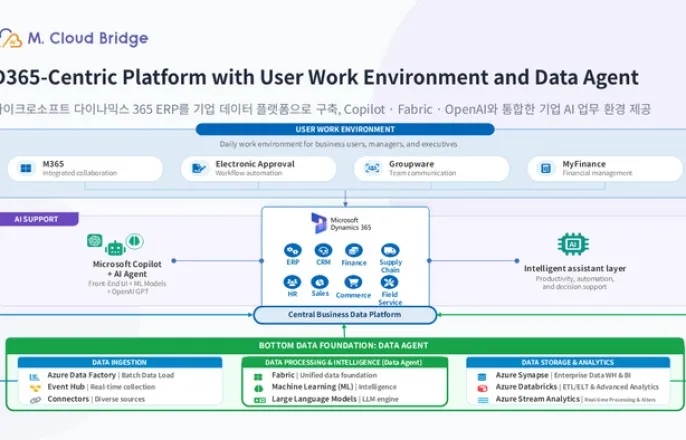This screenshot has height=440, width=686.
Task: Click the Supply Chain truck icon
Action: click(x=390, y=251)
